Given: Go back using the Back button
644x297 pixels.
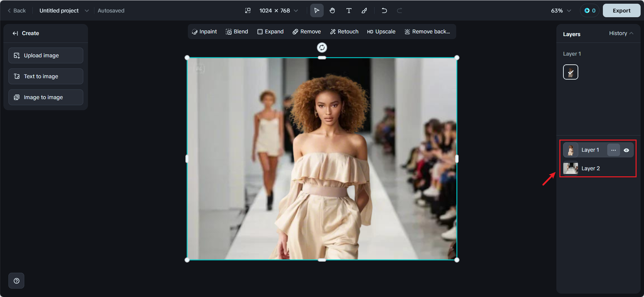Looking at the screenshot, I should pyautogui.click(x=17, y=11).
